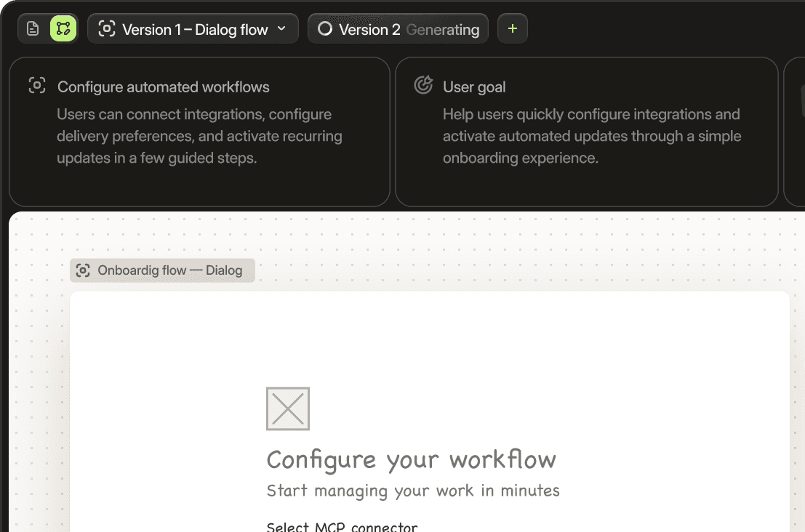Select the Configure your workflow title
This screenshot has width=805, height=532.
[412, 459]
